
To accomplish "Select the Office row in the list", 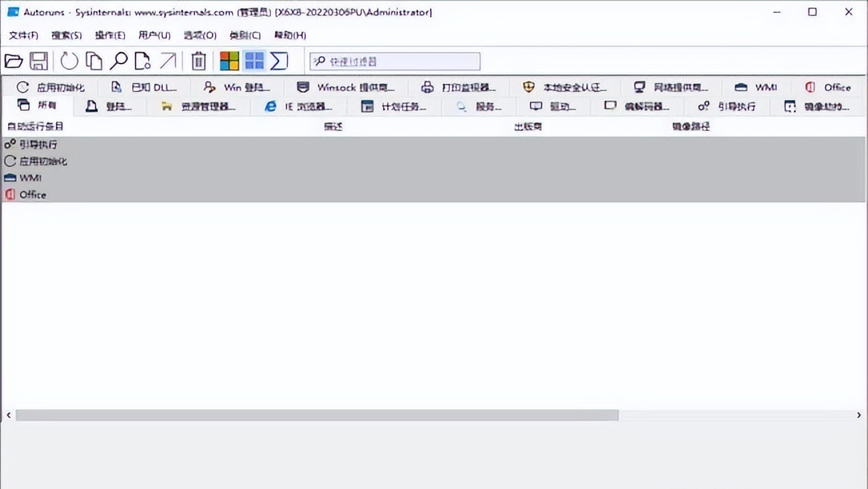I will [x=32, y=195].
